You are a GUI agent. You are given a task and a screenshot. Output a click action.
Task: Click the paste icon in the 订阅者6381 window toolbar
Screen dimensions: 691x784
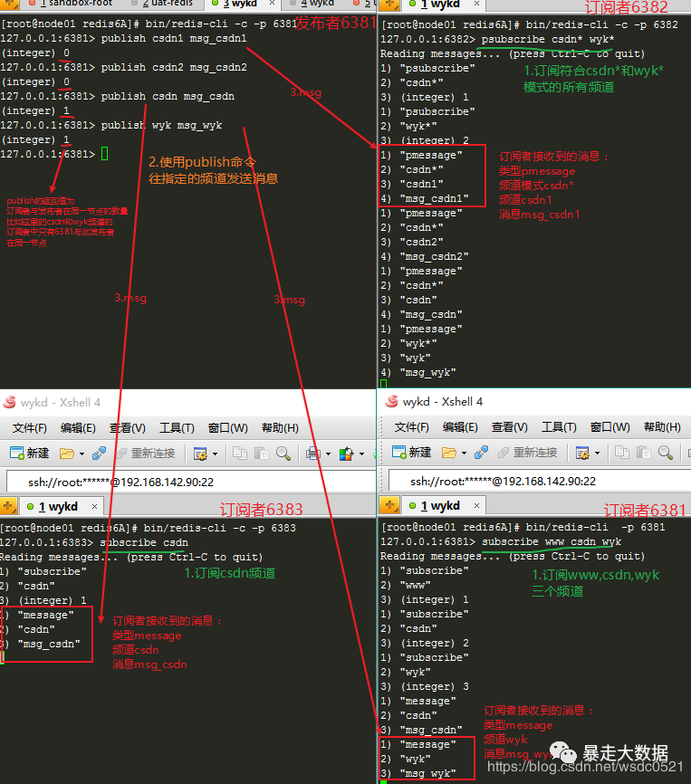641,453
